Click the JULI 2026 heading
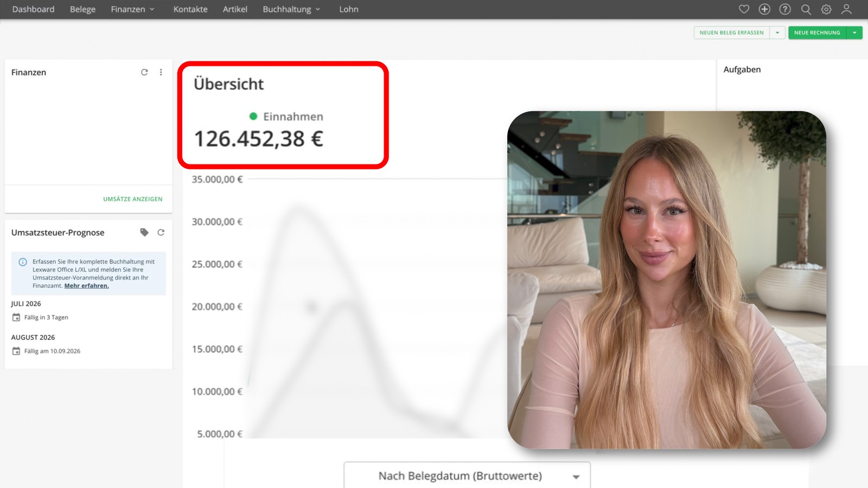The height and width of the screenshot is (488, 868). point(26,304)
